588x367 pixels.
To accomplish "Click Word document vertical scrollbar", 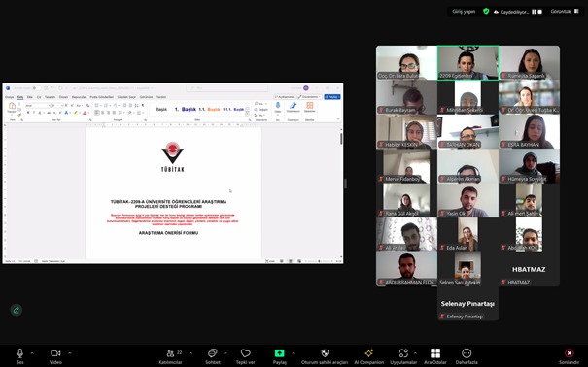I will tap(341, 193).
